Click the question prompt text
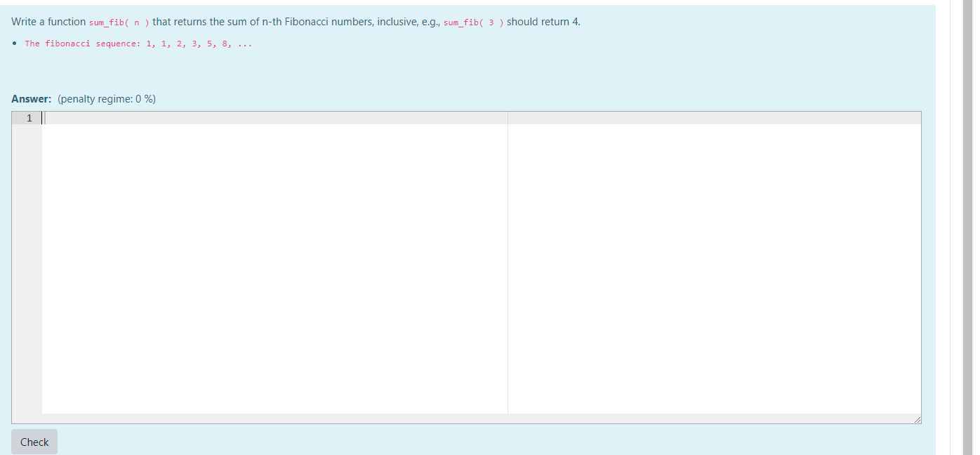Image resolution: width=980 pixels, height=455 pixels. pos(211,21)
